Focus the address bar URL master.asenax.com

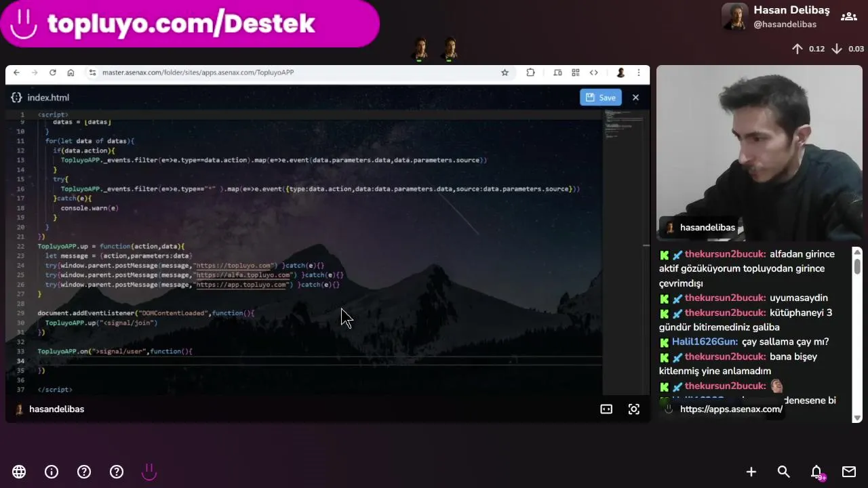(198, 73)
